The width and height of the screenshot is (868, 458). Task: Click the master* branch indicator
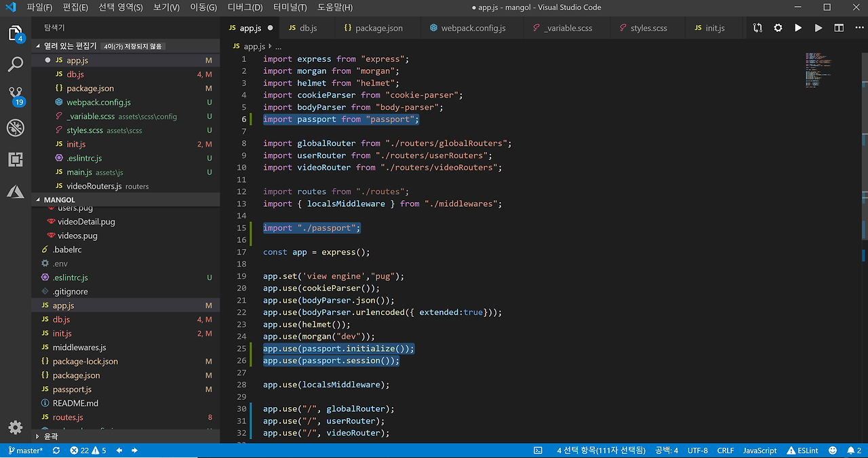[x=25, y=451]
